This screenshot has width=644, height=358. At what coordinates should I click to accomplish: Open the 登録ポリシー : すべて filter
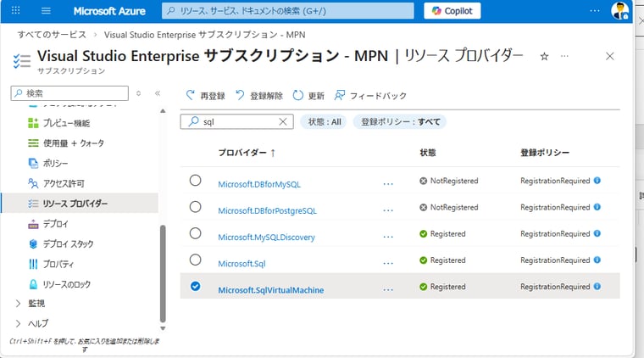400,121
